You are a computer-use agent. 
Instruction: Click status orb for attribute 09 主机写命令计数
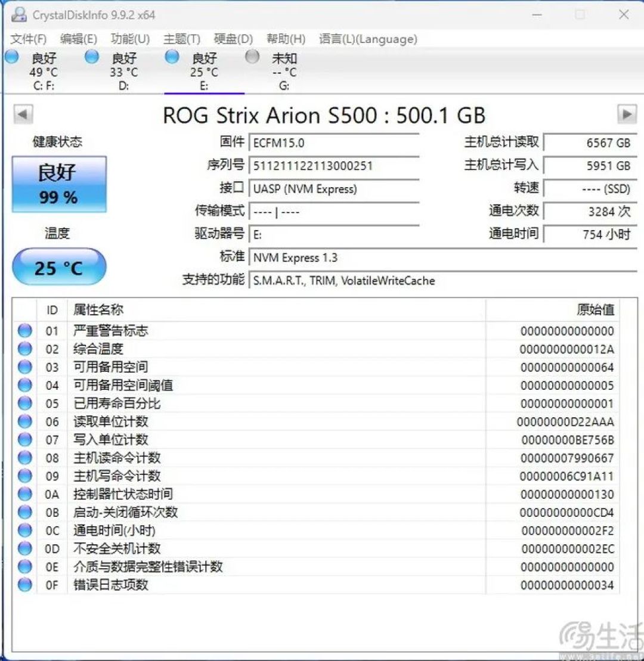[25, 476]
